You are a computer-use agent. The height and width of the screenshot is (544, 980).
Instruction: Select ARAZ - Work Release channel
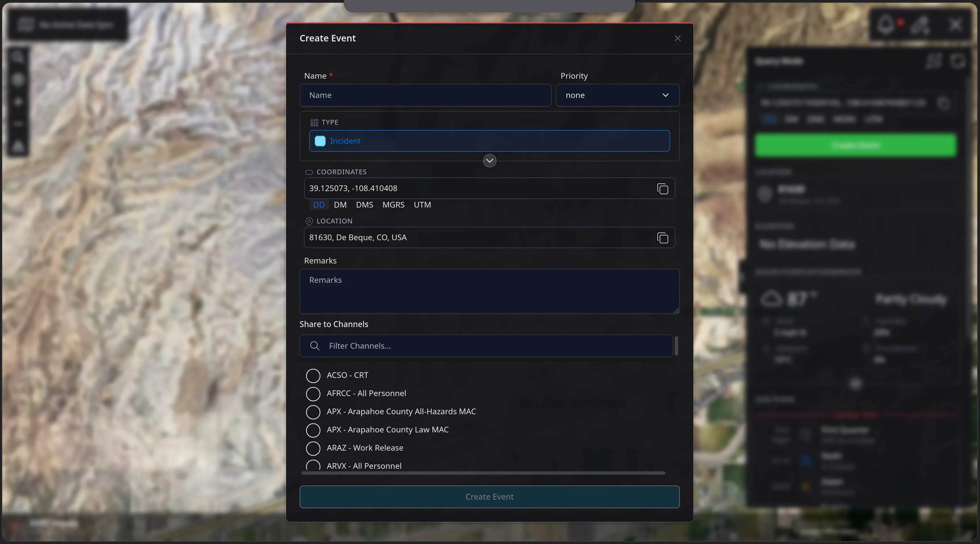coord(313,448)
